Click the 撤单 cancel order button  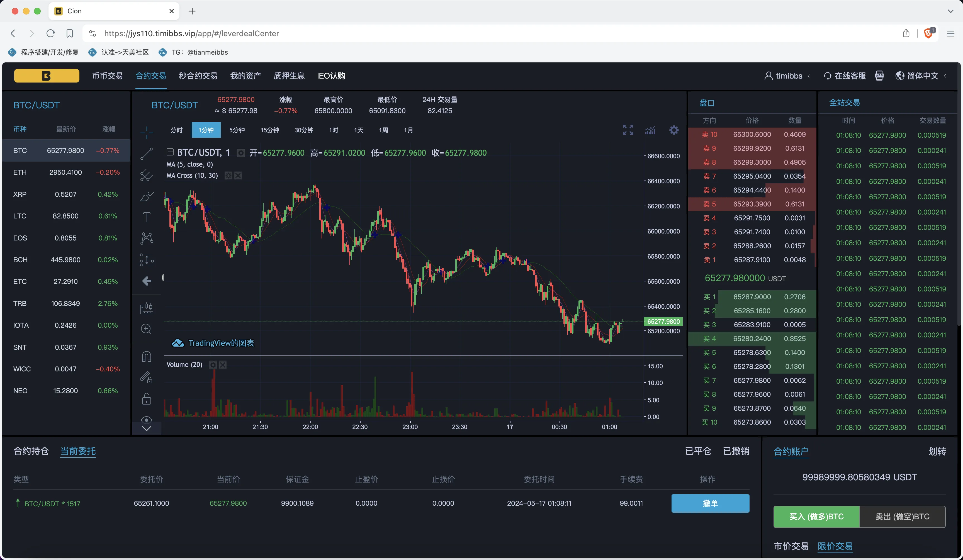(710, 503)
